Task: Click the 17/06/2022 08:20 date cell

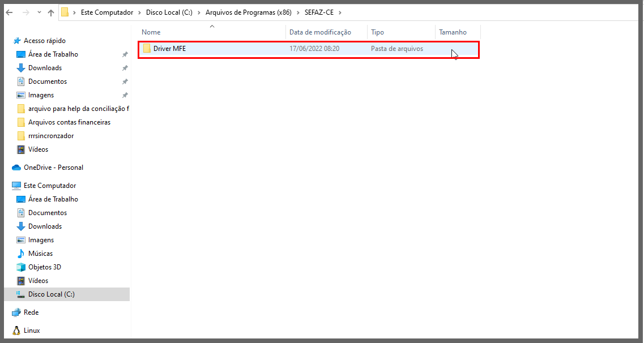Action: [314, 49]
